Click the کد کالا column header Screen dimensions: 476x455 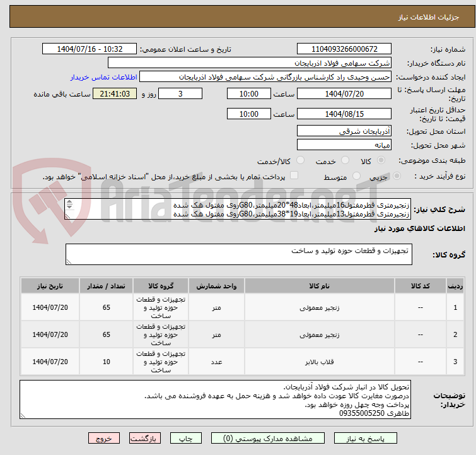pyautogui.click(x=420, y=286)
